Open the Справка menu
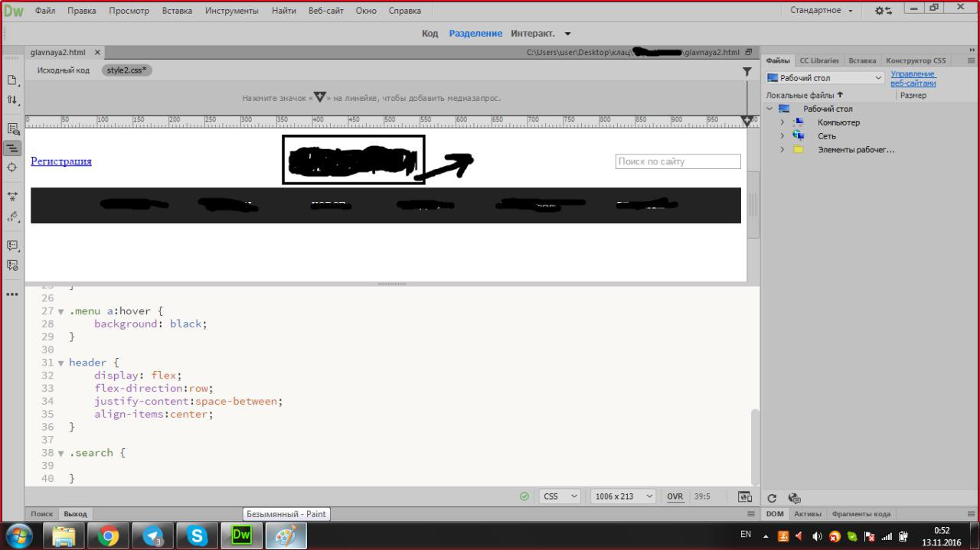 coord(405,11)
